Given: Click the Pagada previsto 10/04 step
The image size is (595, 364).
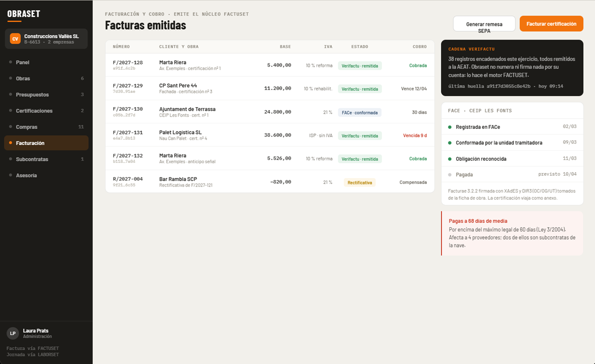Looking at the screenshot, I should coord(512,175).
